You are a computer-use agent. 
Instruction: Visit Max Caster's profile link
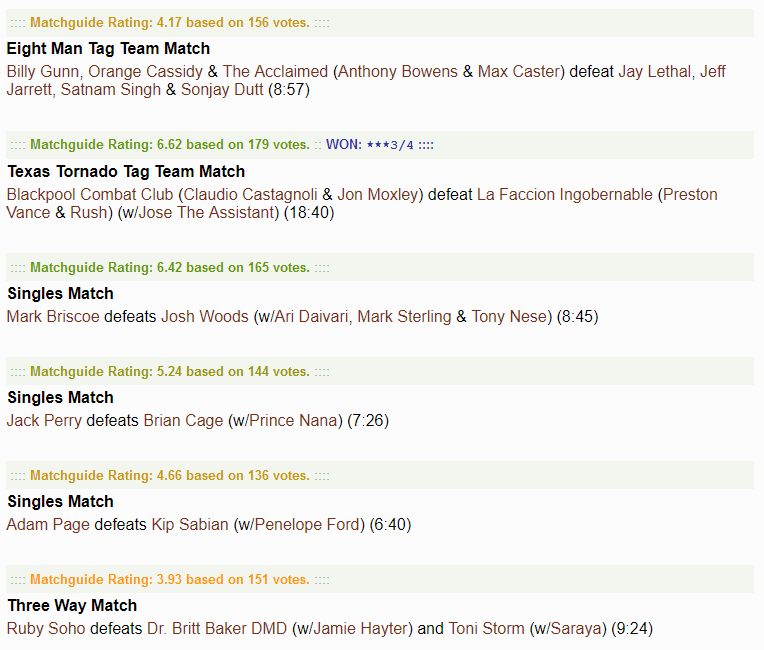coord(518,72)
